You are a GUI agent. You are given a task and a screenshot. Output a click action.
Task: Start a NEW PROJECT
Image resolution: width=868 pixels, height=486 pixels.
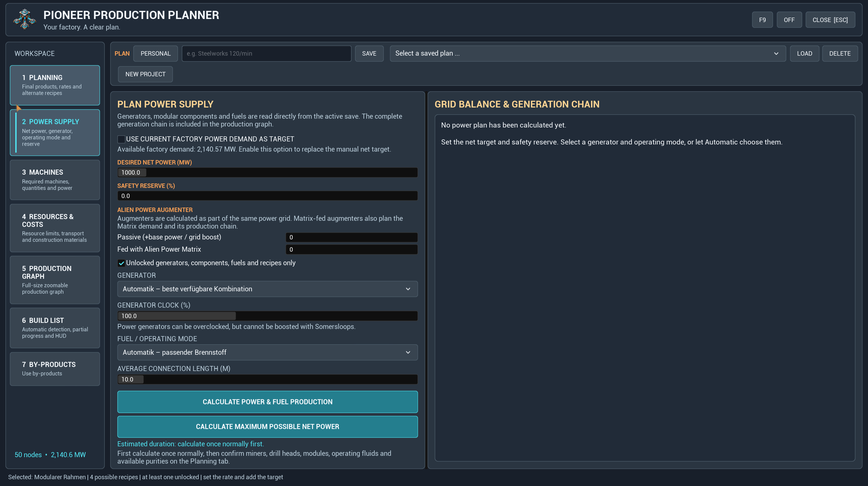pyautogui.click(x=145, y=74)
